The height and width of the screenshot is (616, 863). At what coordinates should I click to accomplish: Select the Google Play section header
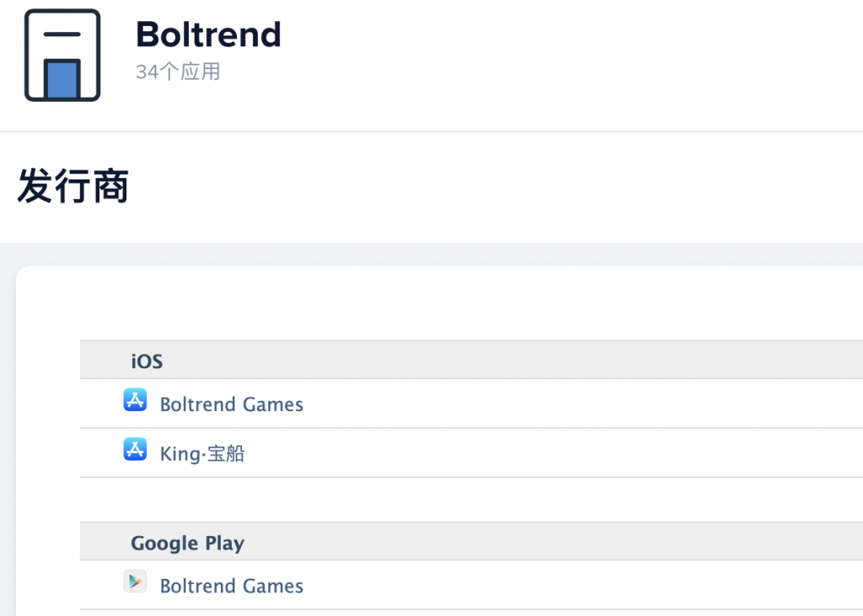point(187,543)
